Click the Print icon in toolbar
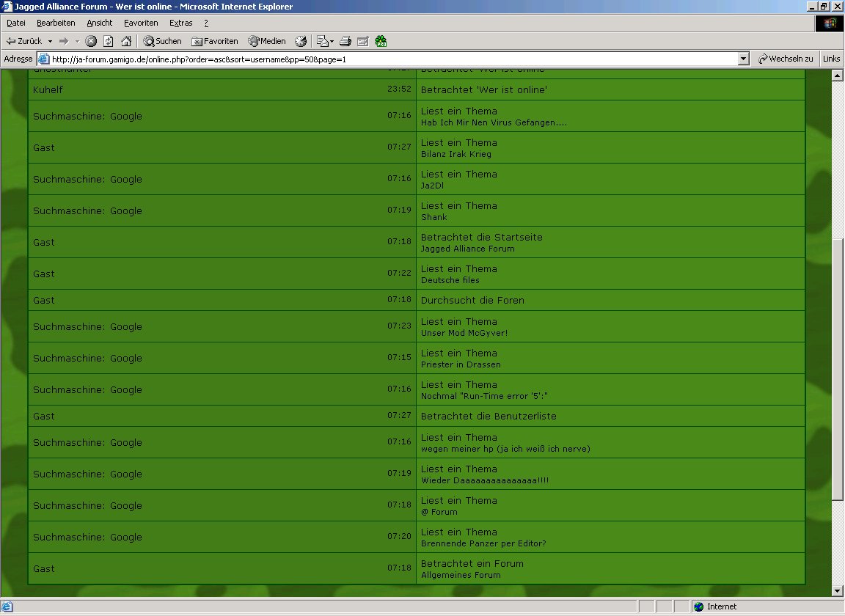The height and width of the screenshot is (616, 845). pyautogui.click(x=345, y=42)
